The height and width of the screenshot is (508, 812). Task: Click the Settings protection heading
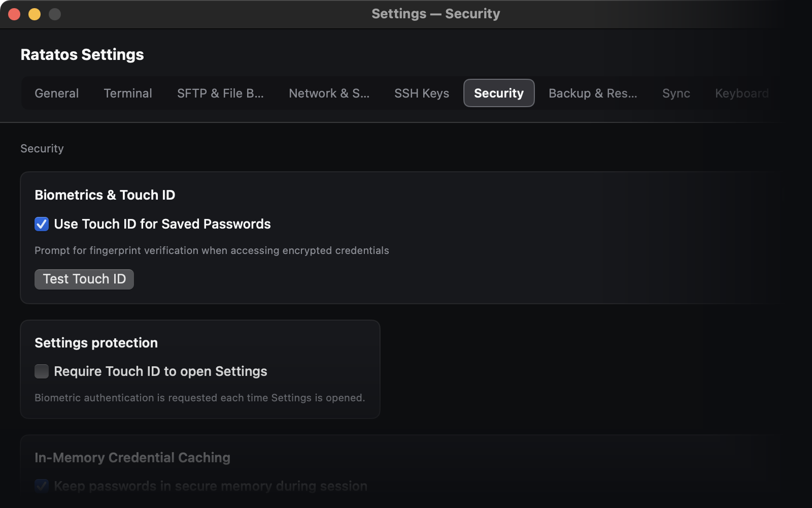click(96, 343)
